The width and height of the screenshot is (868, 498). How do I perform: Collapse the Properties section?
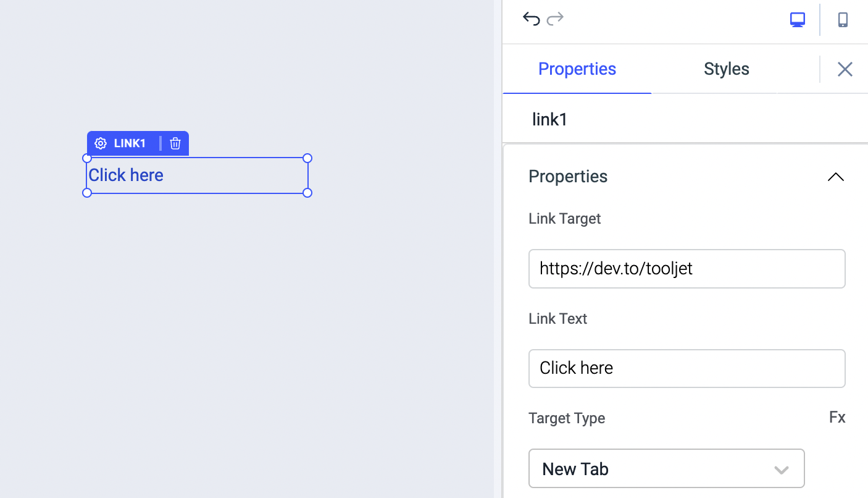(x=835, y=177)
